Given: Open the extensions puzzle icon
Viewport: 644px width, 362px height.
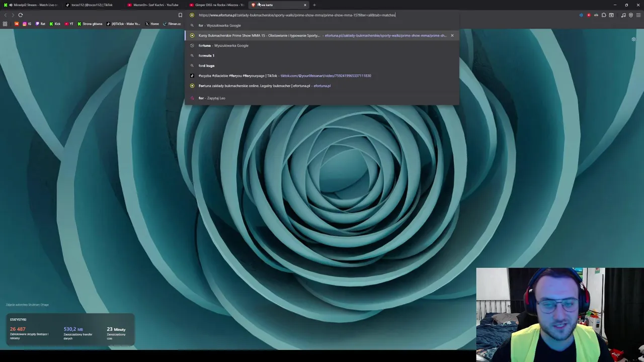Looking at the screenshot, I should [604, 15].
